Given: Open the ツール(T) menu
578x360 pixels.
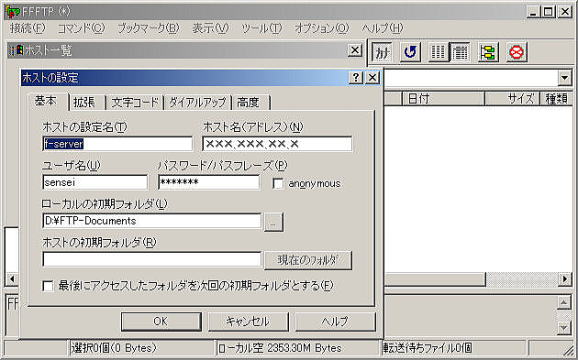Looking at the screenshot, I should (261, 28).
